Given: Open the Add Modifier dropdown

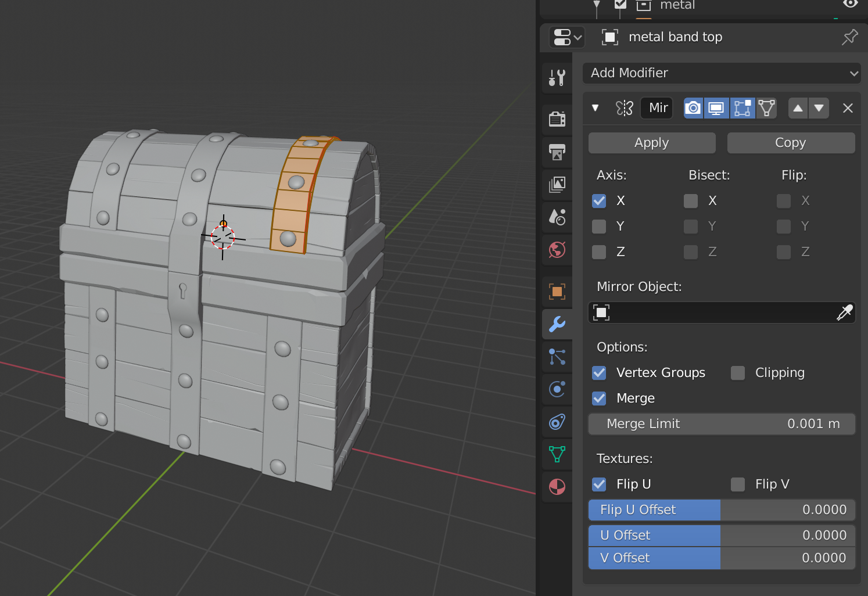Looking at the screenshot, I should pos(722,73).
